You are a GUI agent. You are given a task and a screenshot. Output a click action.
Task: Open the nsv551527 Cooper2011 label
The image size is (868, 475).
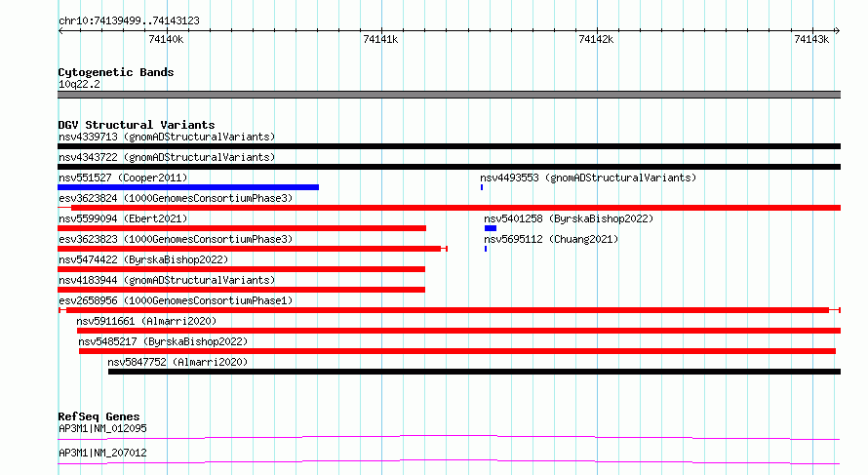pyautogui.click(x=123, y=178)
